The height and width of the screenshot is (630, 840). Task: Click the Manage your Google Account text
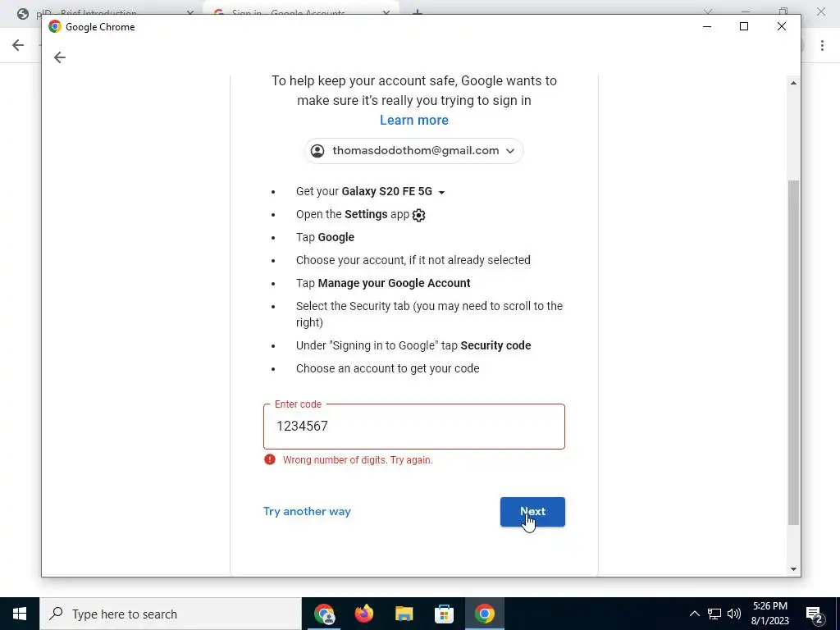394,283
